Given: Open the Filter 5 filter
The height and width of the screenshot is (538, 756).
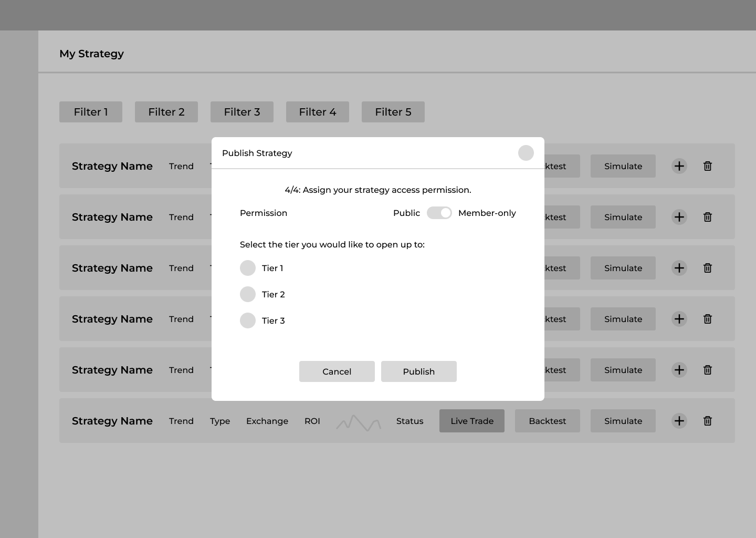Looking at the screenshot, I should pos(393,112).
